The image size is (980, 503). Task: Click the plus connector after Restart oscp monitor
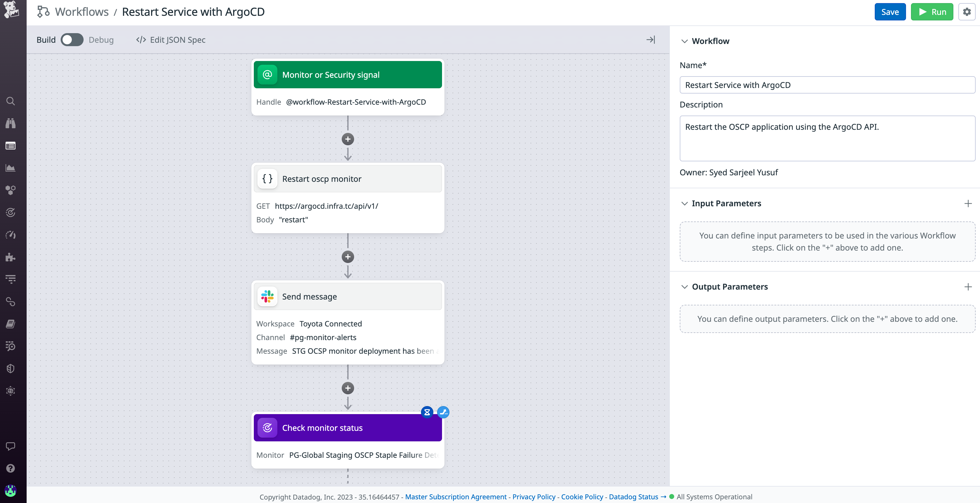(x=347, y=257)
